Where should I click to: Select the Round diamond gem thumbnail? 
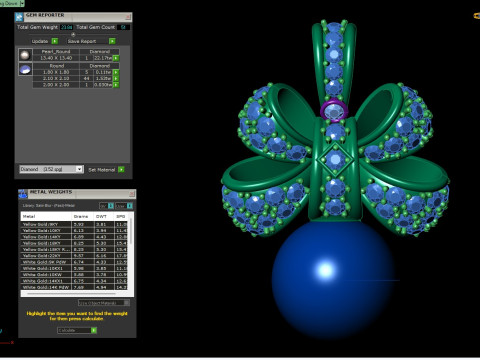point(25,69)
